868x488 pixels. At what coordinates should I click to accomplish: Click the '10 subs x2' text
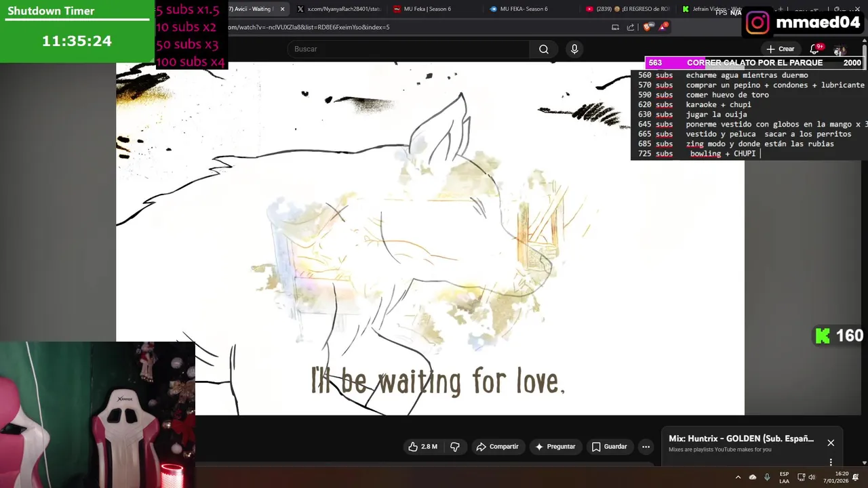(x=186, y=27)
